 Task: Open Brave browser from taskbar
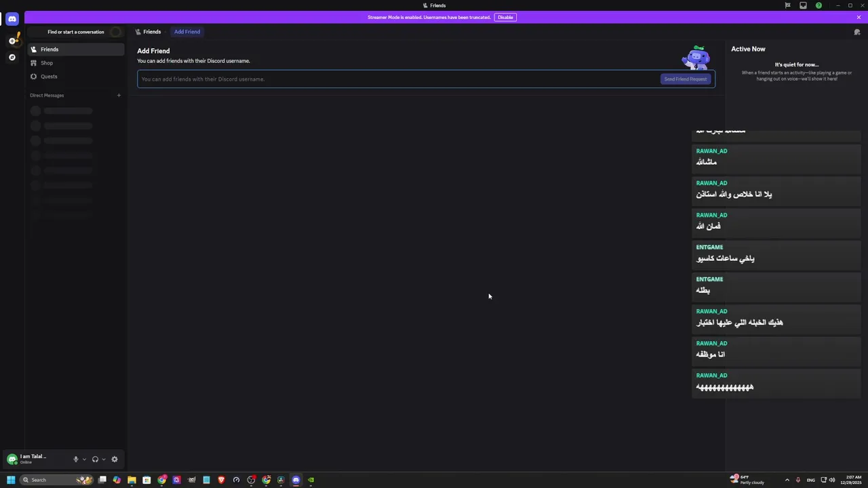[221, 480]
